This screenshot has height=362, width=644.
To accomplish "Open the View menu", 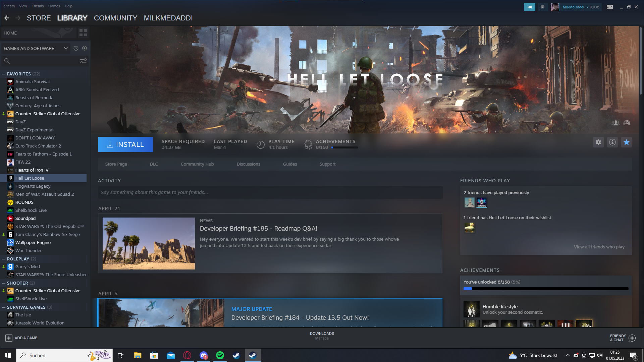I will [x=23, y=6].
